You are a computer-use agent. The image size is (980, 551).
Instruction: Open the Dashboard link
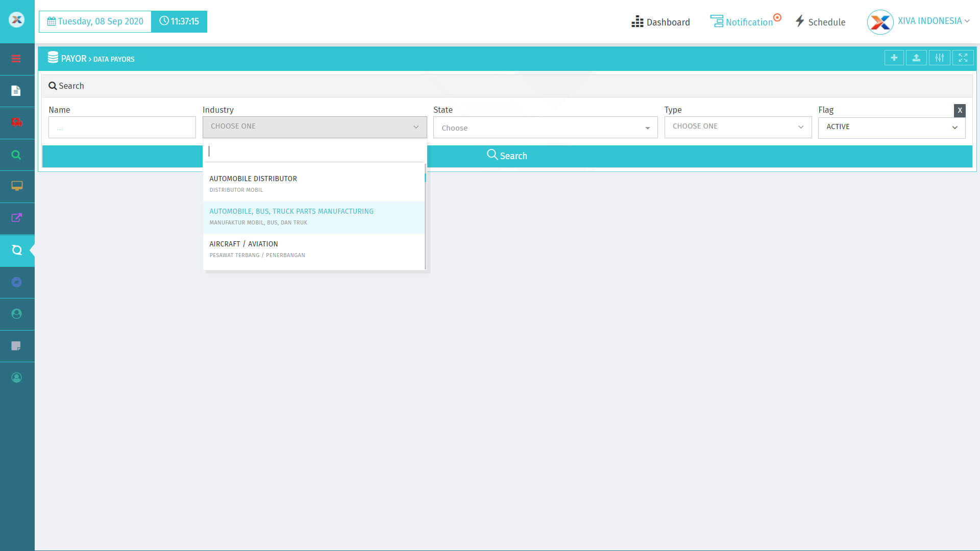660,22
